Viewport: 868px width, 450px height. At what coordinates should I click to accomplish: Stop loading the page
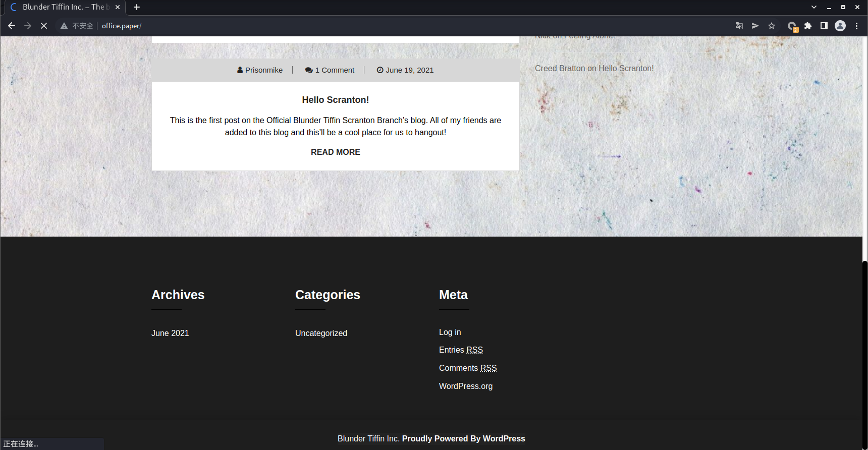click(x=44, y=26)
